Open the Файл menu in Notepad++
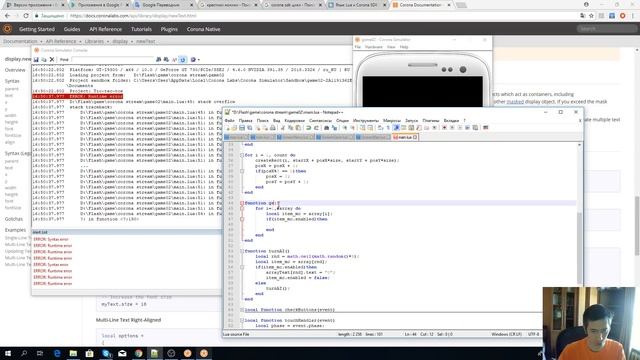The width and height of the screenshot is (640, 360). (229, 120)
